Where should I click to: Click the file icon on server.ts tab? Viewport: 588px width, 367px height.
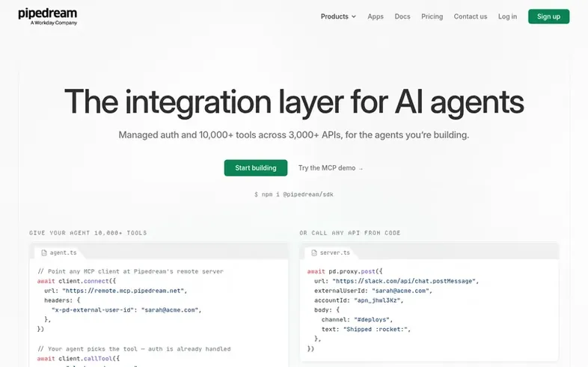[x=314, y=253]
